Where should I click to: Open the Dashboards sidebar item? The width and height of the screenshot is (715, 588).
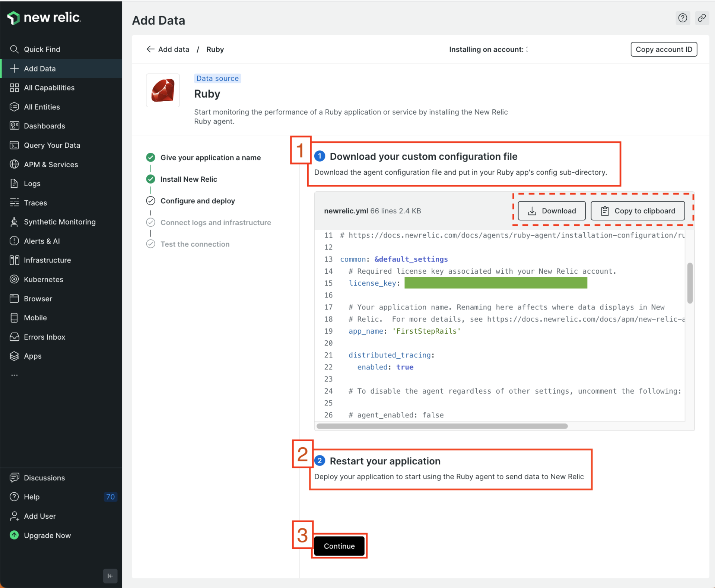click(44, 126)
